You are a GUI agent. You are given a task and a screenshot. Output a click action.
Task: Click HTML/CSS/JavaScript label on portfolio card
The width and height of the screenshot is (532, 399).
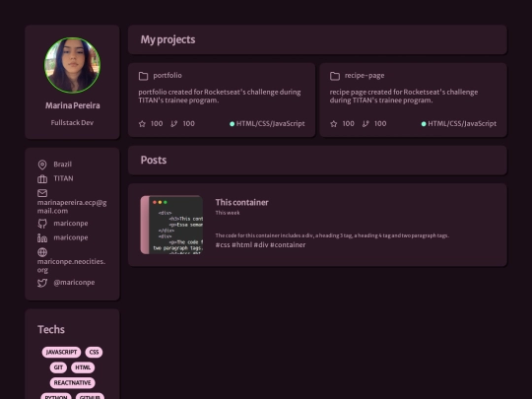pyautogui.click(x=270, y=123)
